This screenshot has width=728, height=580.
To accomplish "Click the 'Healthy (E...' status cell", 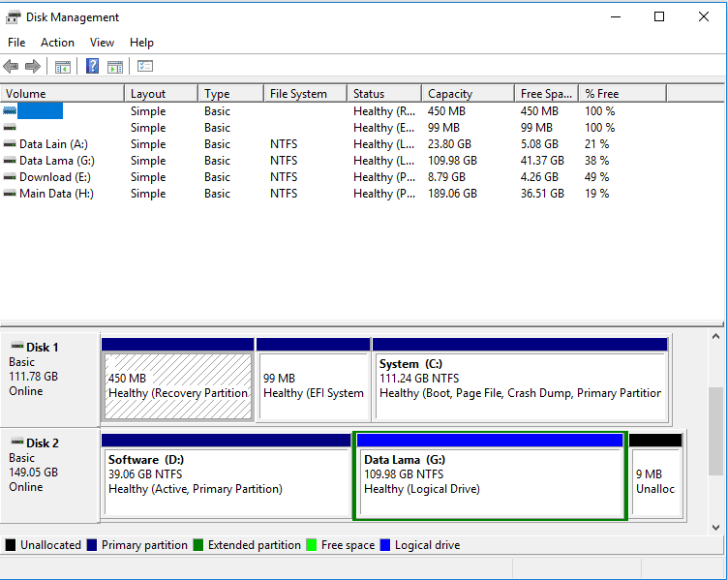I will pos(384,127).
